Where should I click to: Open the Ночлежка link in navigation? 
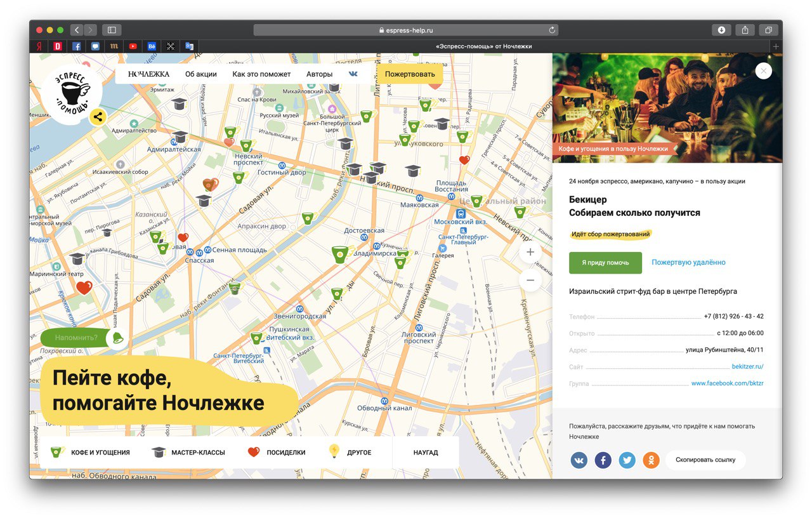coord(148,74)
